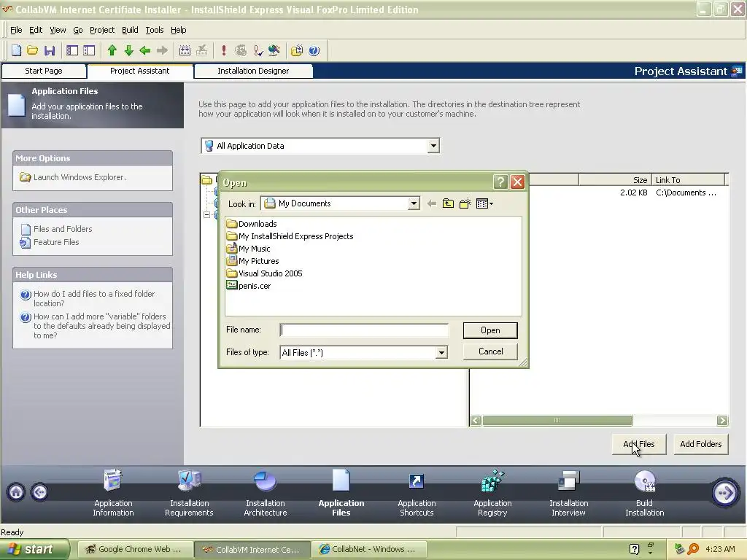Click the Create New Folder icon in Open dialog
This screenshot has height=560, width=747.
(x=465, y=204)
